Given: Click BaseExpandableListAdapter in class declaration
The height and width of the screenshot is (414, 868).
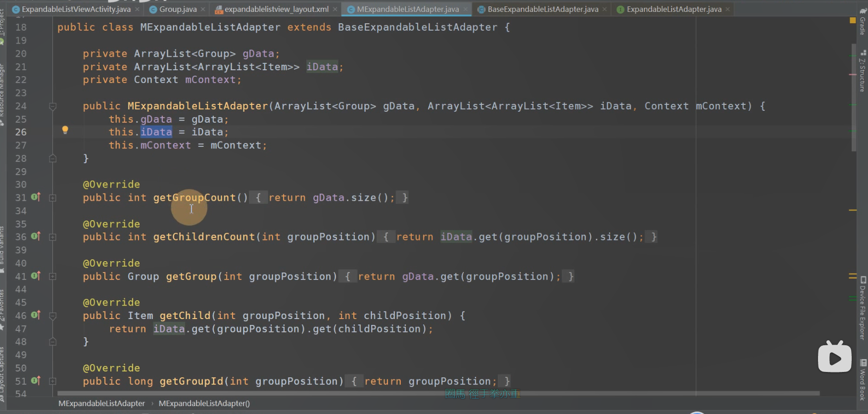Looking at the screenshot, I should (x=418, y=27).
